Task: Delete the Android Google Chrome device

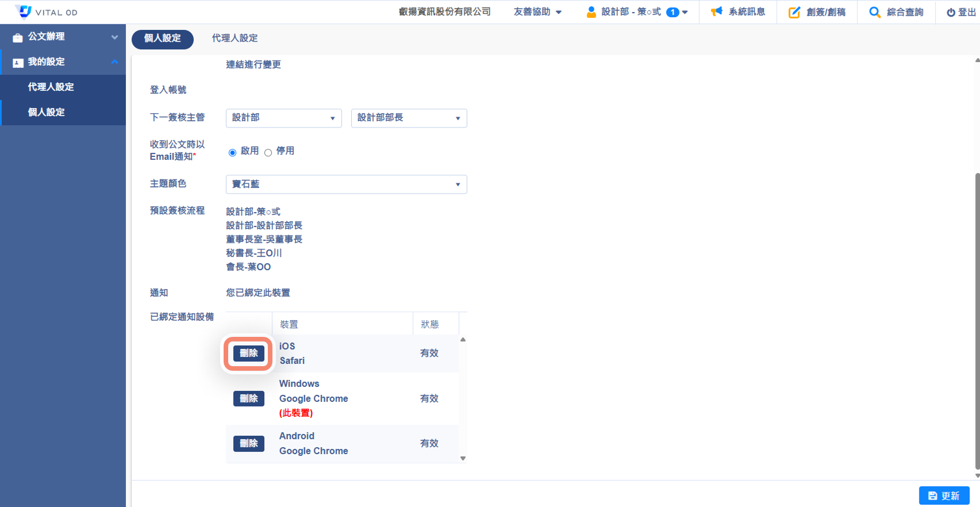Action: (249, 443)
